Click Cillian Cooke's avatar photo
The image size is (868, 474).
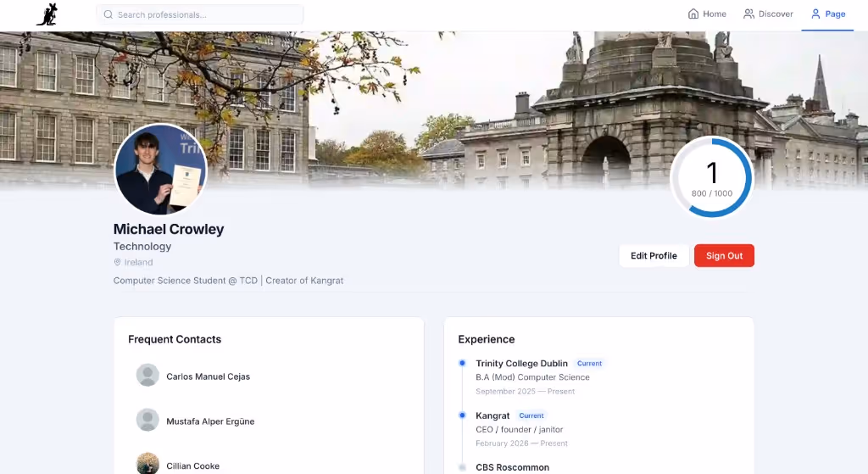[147, 464]
